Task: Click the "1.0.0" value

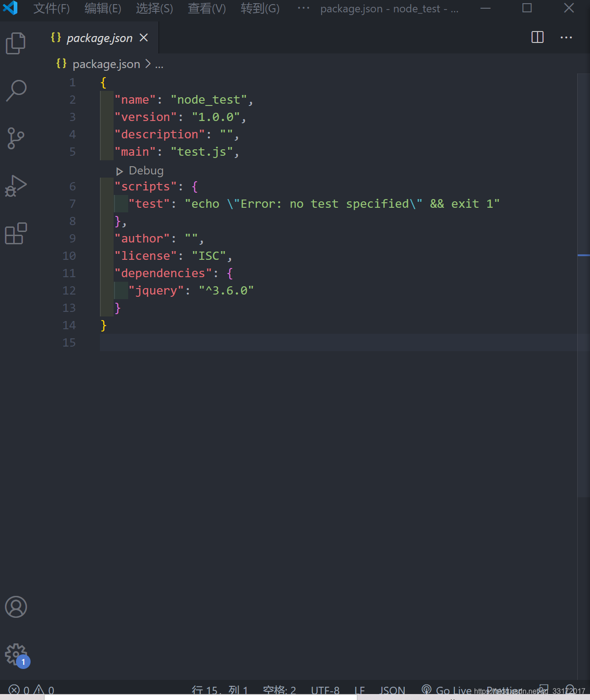Action: coord(216,117)
